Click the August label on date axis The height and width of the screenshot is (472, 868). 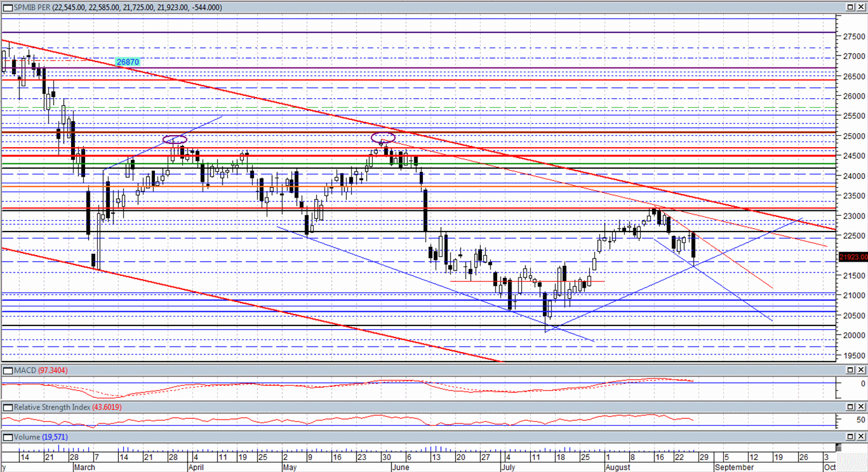(618, 467)
